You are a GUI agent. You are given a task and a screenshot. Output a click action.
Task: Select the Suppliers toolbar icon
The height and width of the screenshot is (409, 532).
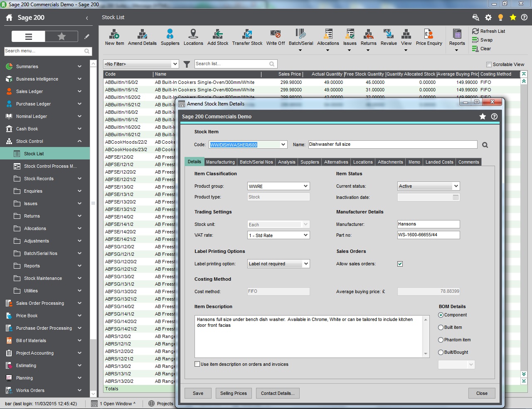[x=170, y=37]
